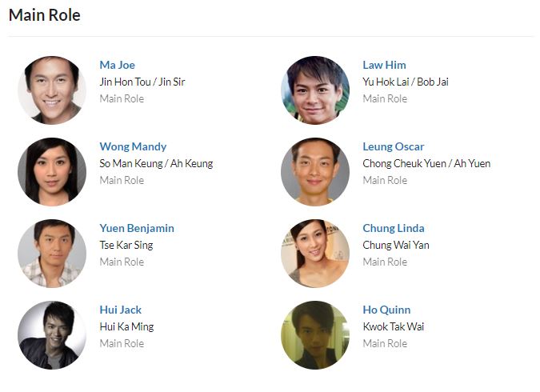
Task: Open the thumbnail beside Yuen Benjamin
Action: [x=52, y=254]
